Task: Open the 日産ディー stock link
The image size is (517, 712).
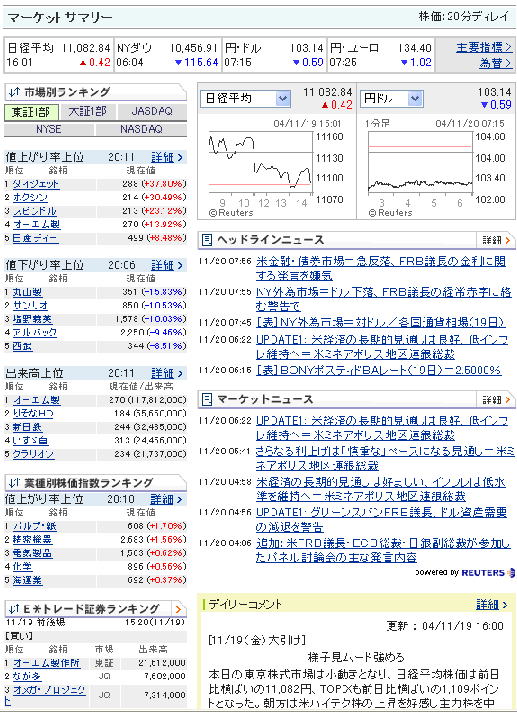Action: [35, 238]
